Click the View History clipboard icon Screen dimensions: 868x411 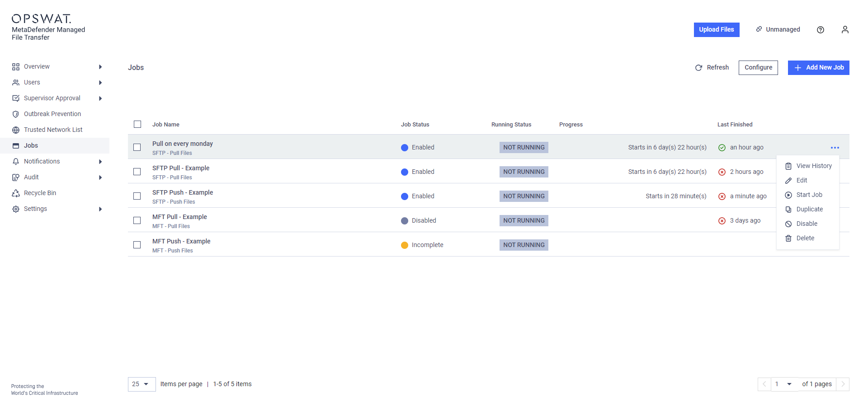(x=788, y=166)
